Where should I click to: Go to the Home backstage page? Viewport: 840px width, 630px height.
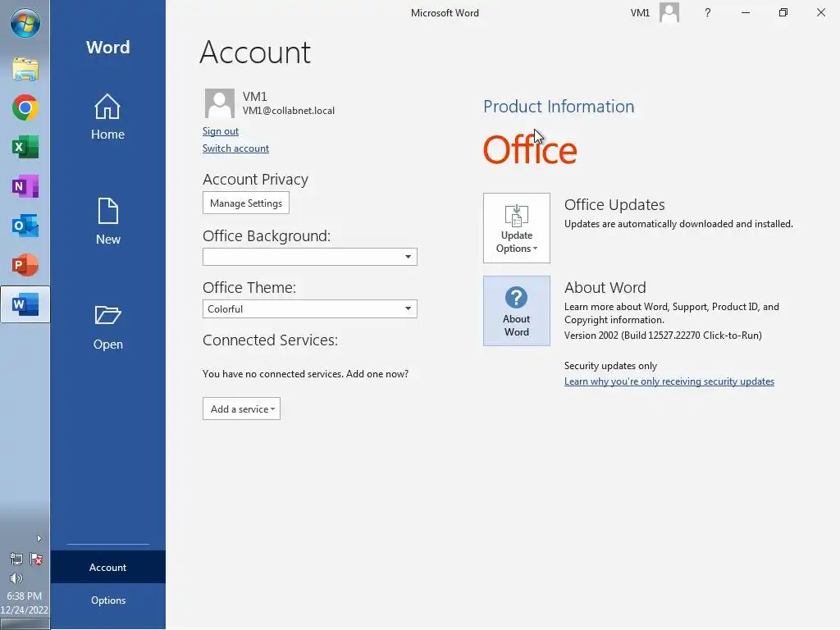point(107,116)
